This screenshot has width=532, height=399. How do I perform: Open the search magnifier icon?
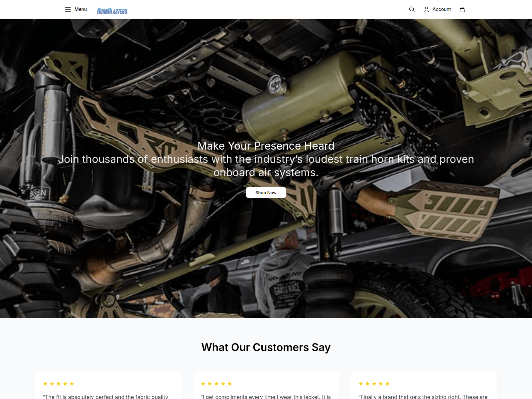412,9
